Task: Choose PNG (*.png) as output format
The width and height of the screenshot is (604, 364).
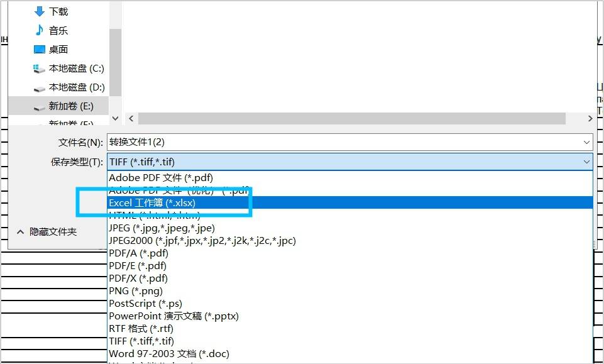Action: (x=349, y=291)
